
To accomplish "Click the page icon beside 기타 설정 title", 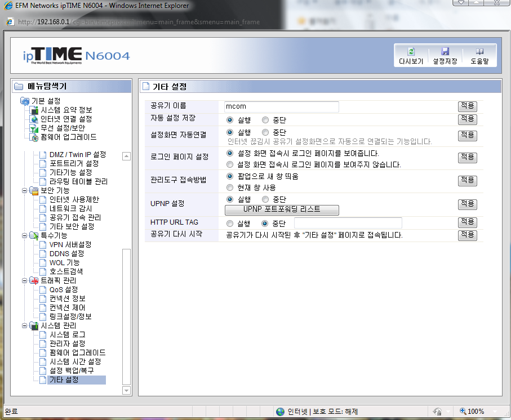I will point(146,86).
